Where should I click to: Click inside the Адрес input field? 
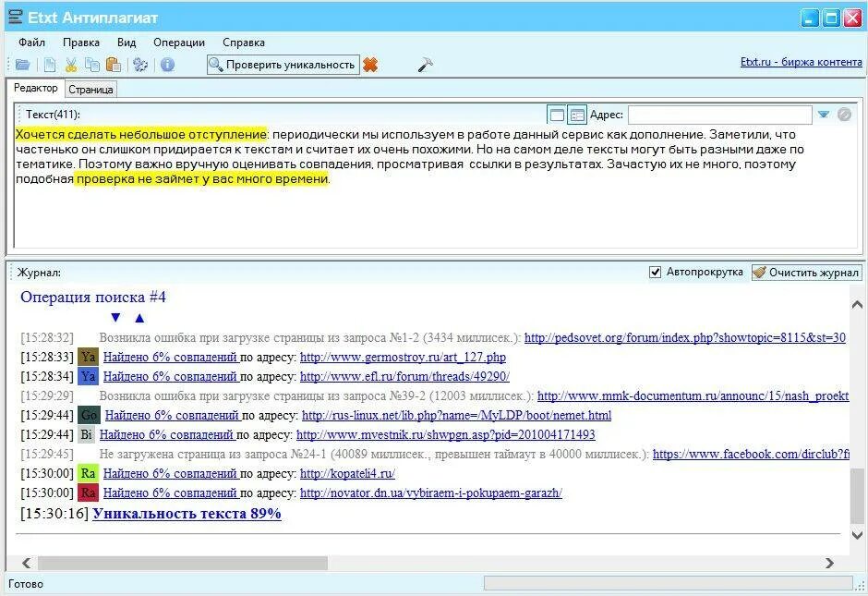coord(720,115)
